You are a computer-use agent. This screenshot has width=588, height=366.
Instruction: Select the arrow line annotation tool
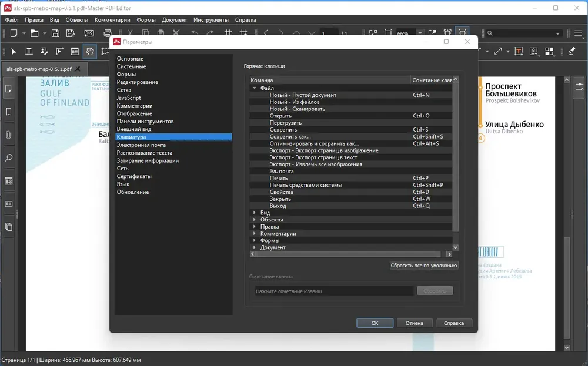pyautogui.click(x=498, y=51)
